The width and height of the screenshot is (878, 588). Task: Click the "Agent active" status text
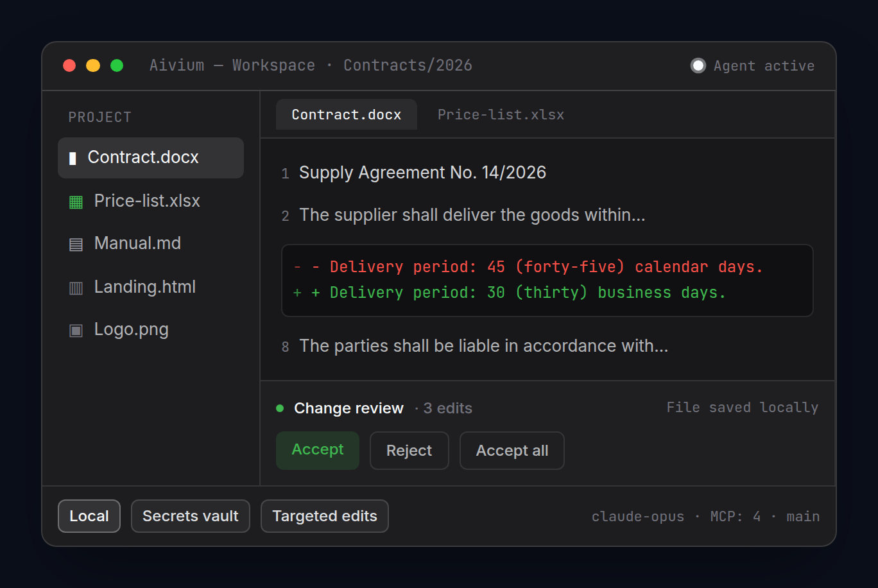(764, 66)
